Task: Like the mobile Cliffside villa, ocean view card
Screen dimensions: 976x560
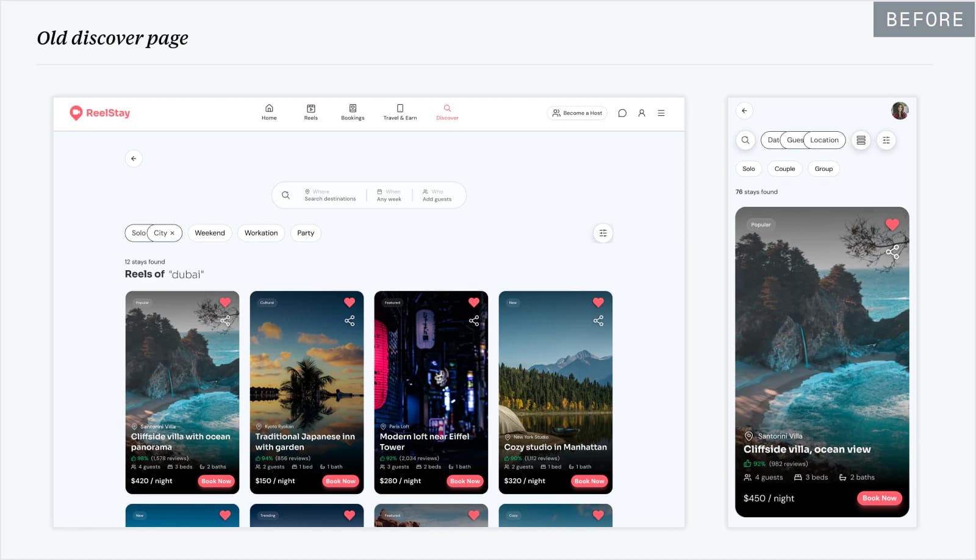Action: [892, 224]
